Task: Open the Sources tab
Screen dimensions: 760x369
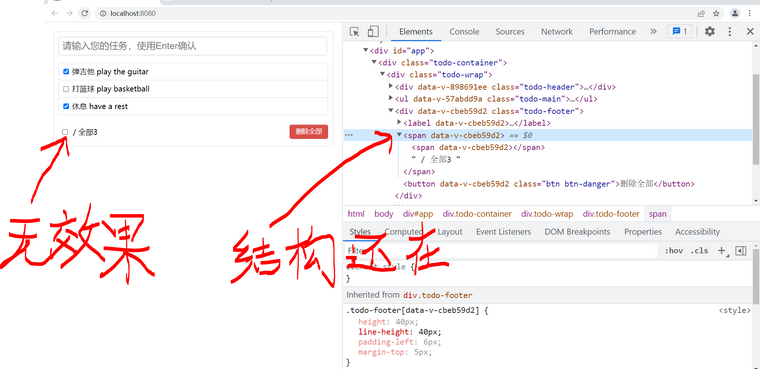Action: coord(510,32)
